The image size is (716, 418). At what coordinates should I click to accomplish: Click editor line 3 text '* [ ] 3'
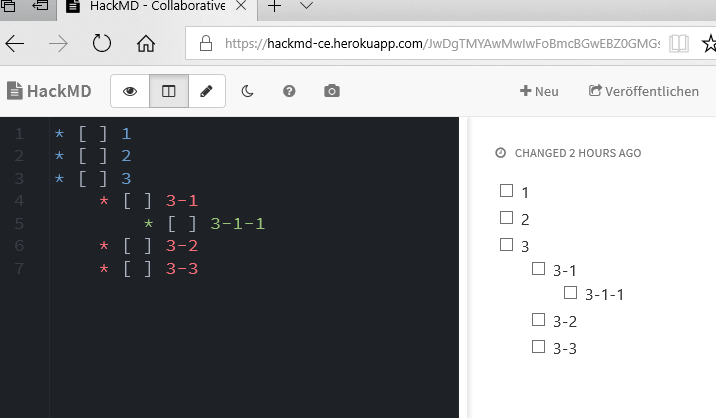(x=93, y=179)
